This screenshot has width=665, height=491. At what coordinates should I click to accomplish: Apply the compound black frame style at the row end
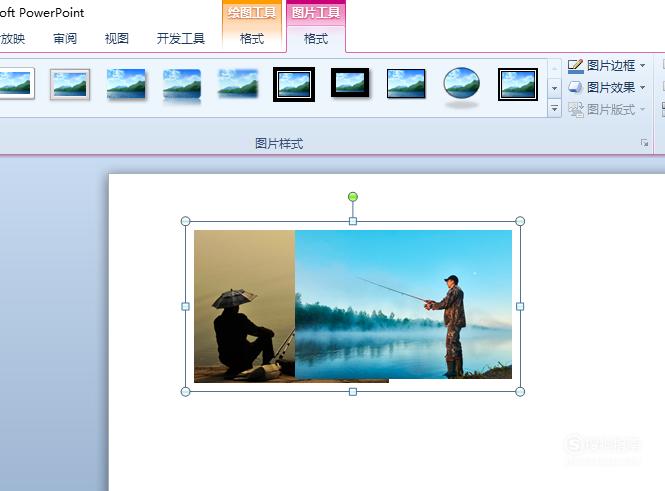[518, 84]
